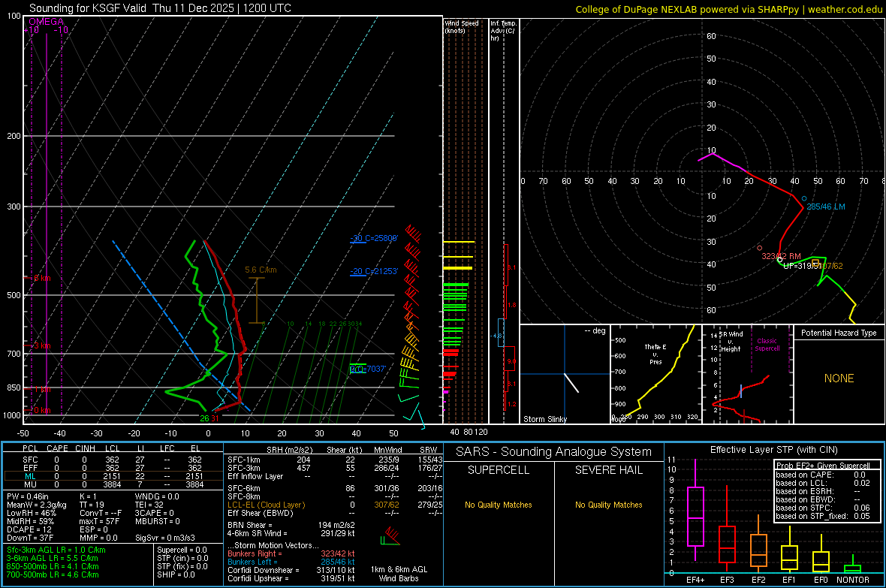
Task: Click the 285/46 LM hodograph label
Action: coord(825,207)
